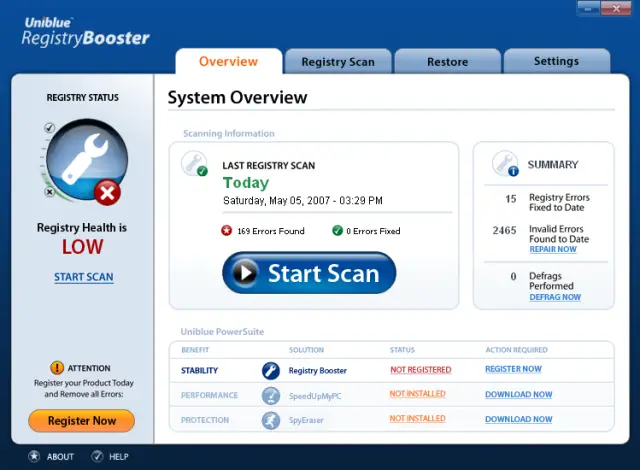Viewport: 640px width, 470px height.
Task: Click DOWNLOAD NOW link for SpyEraser
Action: pyautogui.click(x=519, y=419)
